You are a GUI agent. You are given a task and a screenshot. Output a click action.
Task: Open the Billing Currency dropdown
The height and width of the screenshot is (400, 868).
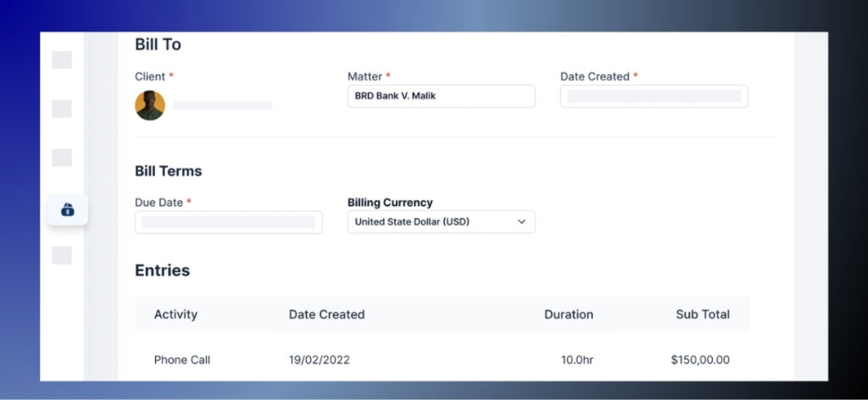(441, 222)
